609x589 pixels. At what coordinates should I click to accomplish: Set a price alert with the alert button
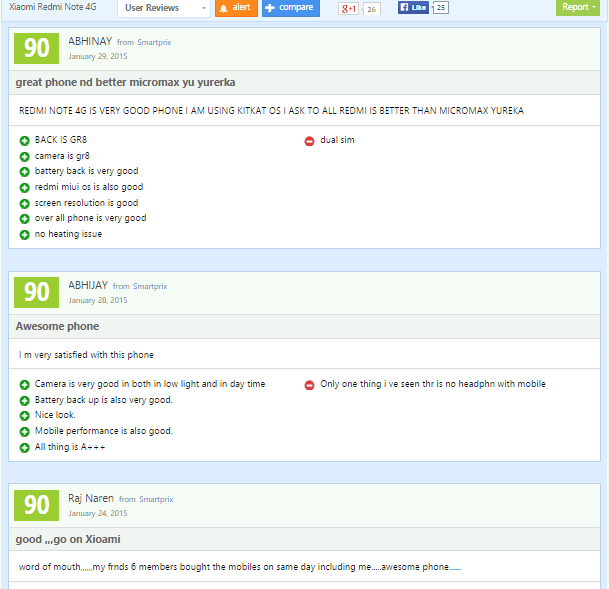tap(236, 8)
